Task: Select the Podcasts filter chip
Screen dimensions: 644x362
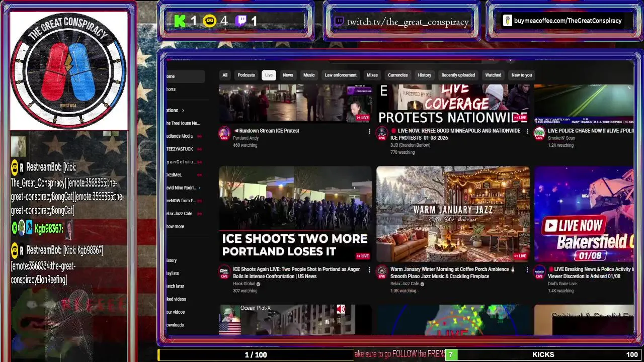Action: pos(246,75)
